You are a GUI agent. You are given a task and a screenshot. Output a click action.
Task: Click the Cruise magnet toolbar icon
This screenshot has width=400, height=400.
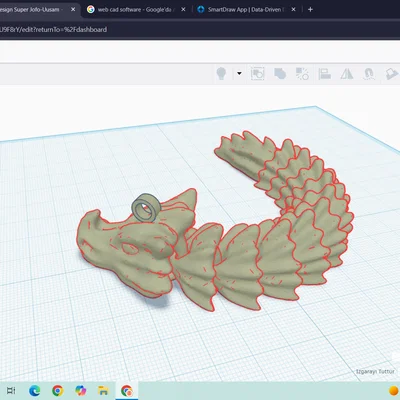(x=368, y=74)
